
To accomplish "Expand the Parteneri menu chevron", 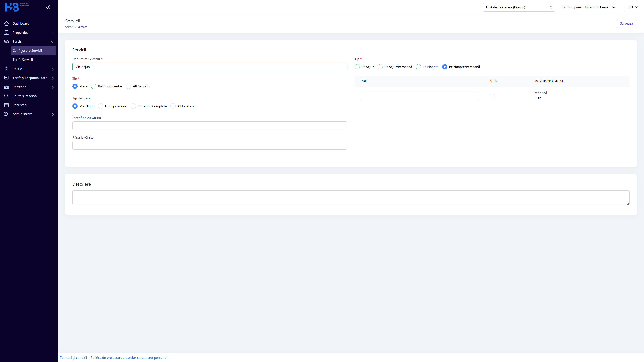I will click(x=53, y=87).
